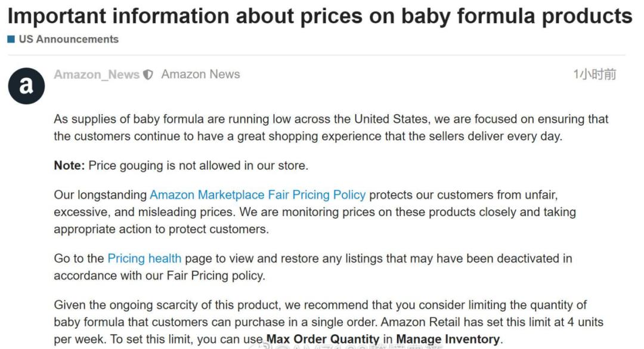Click the blue category square before US Announcements
Image resolution: width=644 pixels, height=349 pixels.
click(x=11, y=39)
